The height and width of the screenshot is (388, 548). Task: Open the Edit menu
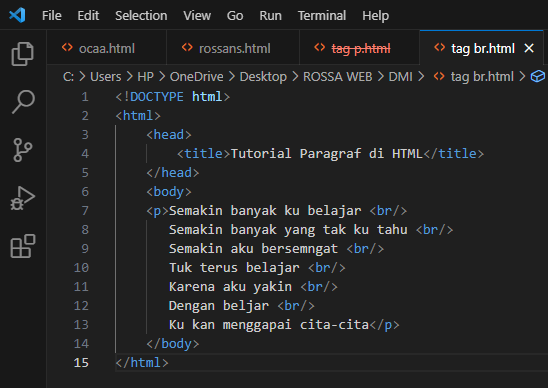coord(88,15)
